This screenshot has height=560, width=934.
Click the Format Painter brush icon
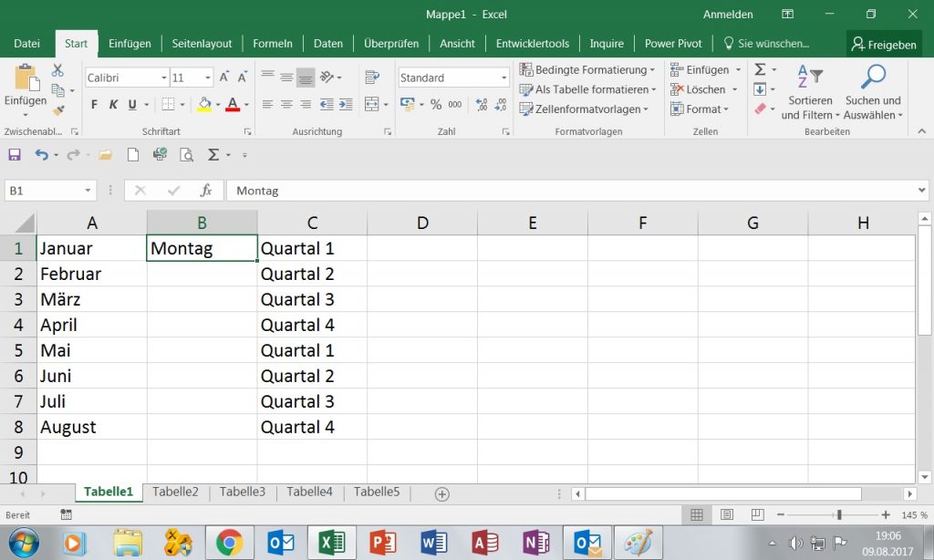coord(58,110)
